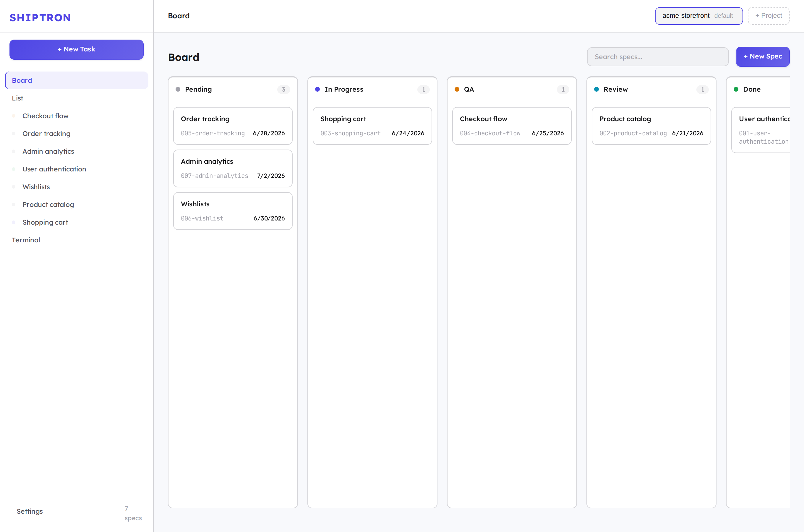This screenshot has width=804, height=532.
Task: Click the Done column header
Action: (x=758, y=89)
